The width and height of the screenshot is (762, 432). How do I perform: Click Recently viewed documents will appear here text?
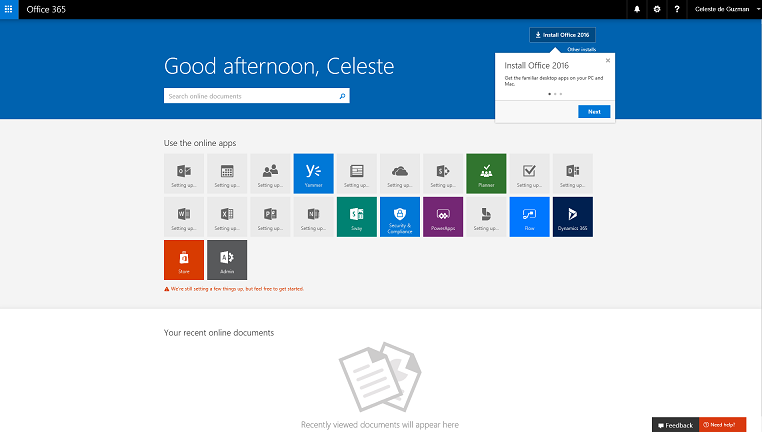click(x=380, y=425)
